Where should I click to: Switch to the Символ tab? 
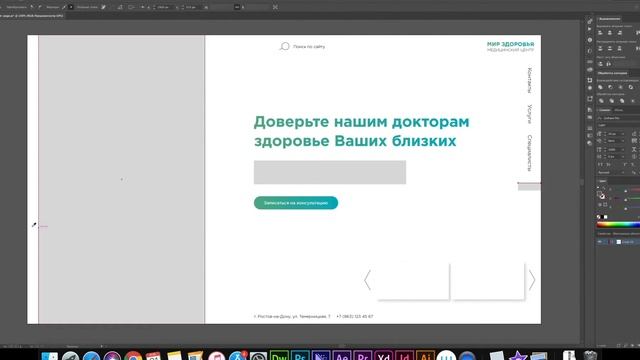(605, 110)
